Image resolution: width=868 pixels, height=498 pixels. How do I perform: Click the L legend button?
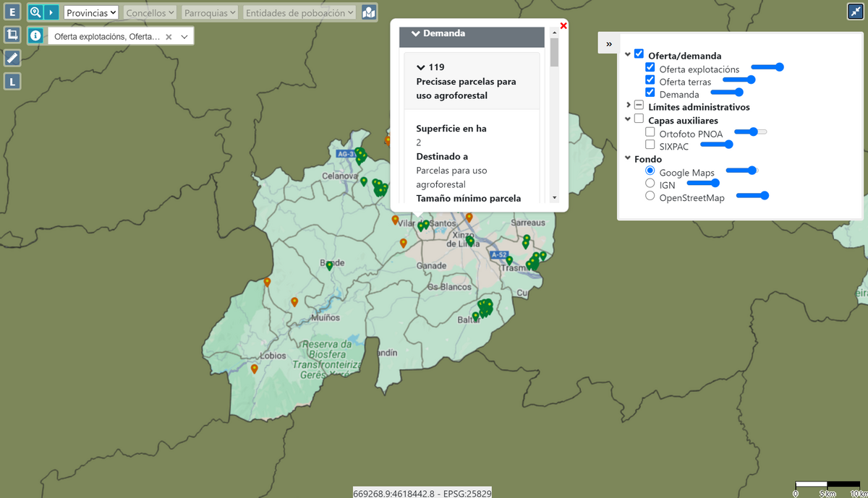tap(12, 81)
